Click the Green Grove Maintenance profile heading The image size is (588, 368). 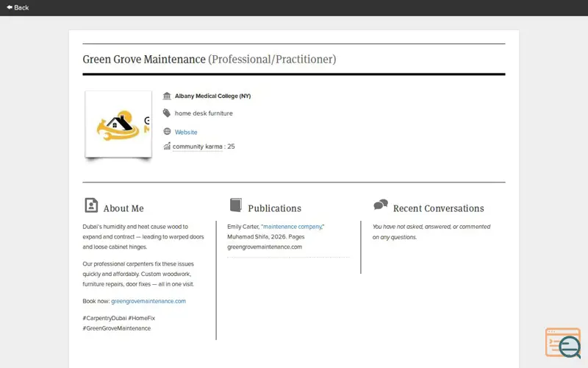(144, 60)
